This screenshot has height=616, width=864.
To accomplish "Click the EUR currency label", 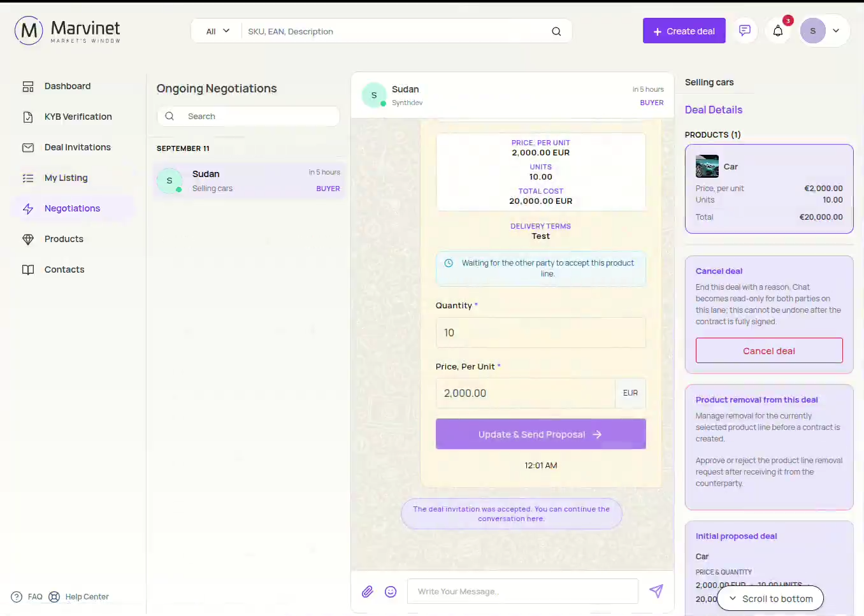I will [630, 393].
